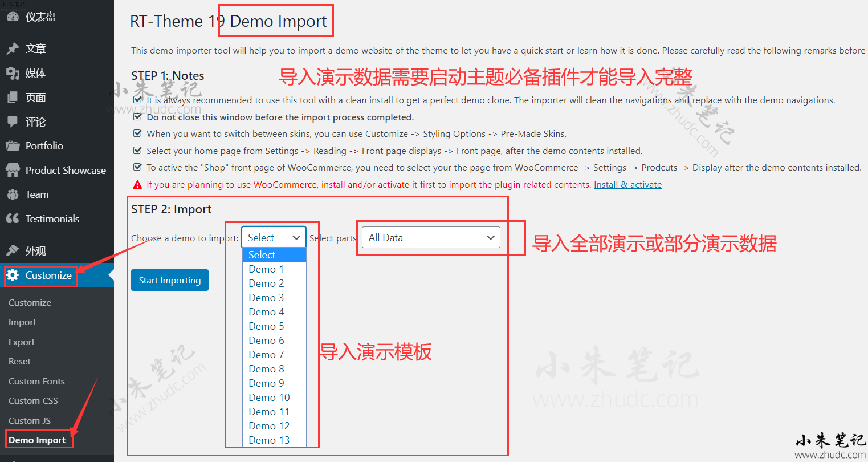Open Portfolio via its folder icon

click(13, 146)
